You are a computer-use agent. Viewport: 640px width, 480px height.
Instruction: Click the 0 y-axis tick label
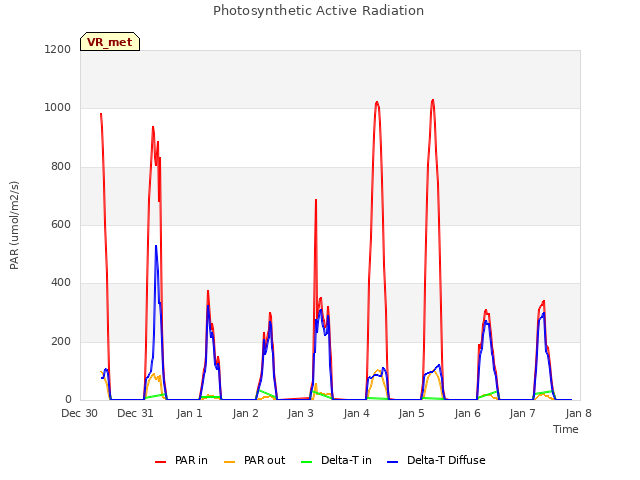click(x=68, y=400)
